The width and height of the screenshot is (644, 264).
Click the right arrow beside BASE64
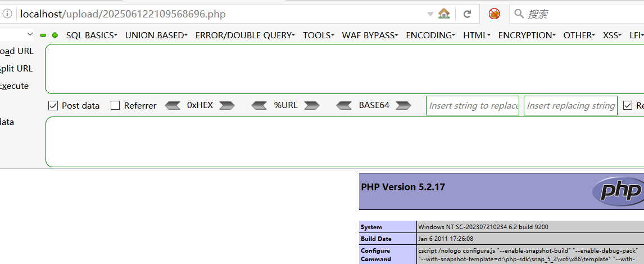tap(403, 106)
